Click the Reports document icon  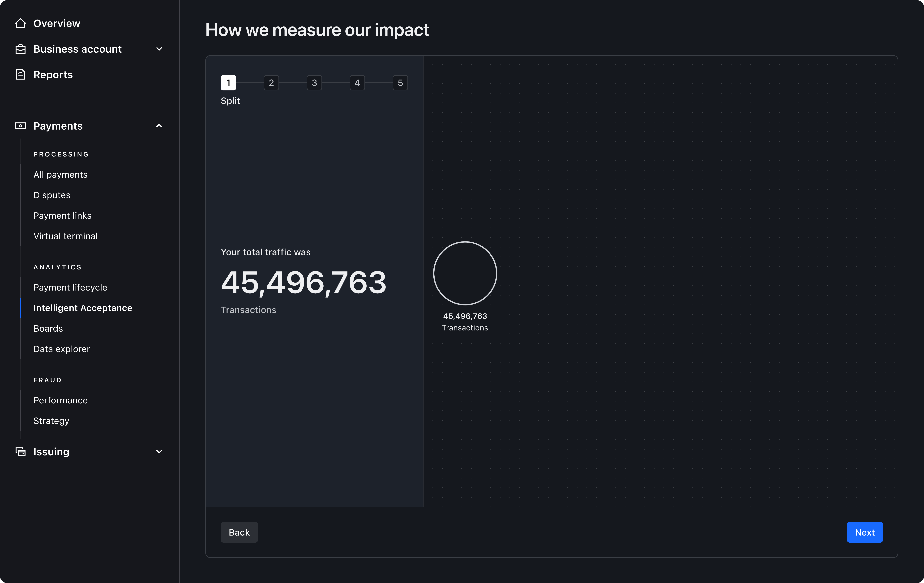[20, 74]
